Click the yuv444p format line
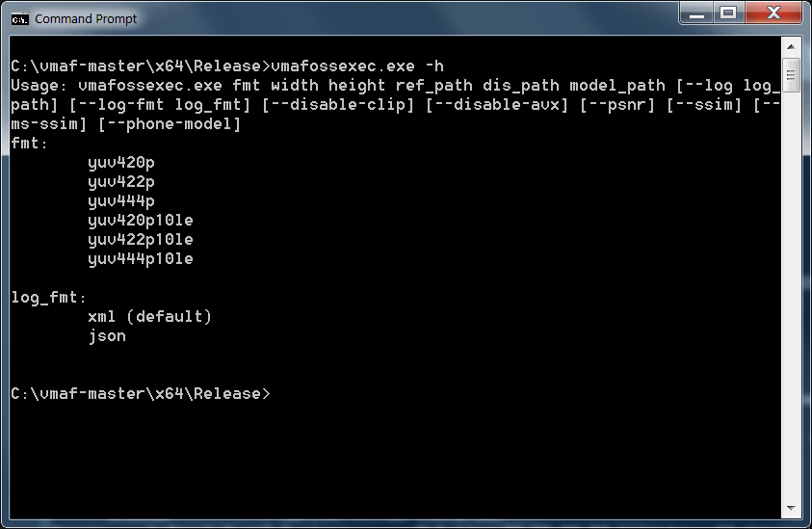Viewport: 812px width, 529px height. (121, 201)
